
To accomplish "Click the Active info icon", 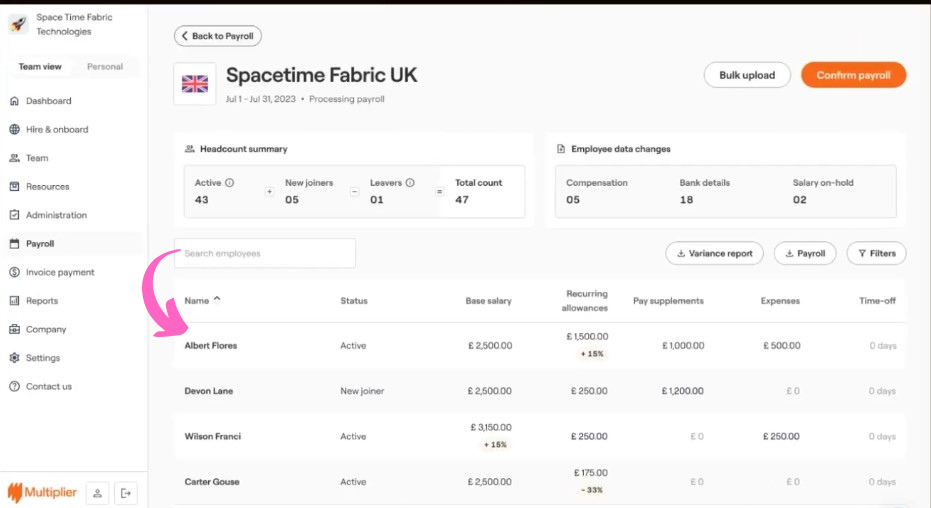I will (x=230, y=183).
